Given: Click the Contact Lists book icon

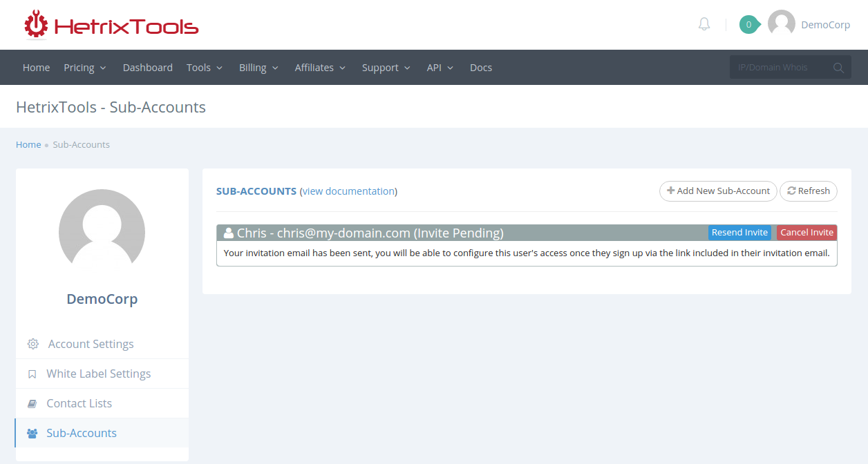Looking at the screenshot, I should click(32, 403).
